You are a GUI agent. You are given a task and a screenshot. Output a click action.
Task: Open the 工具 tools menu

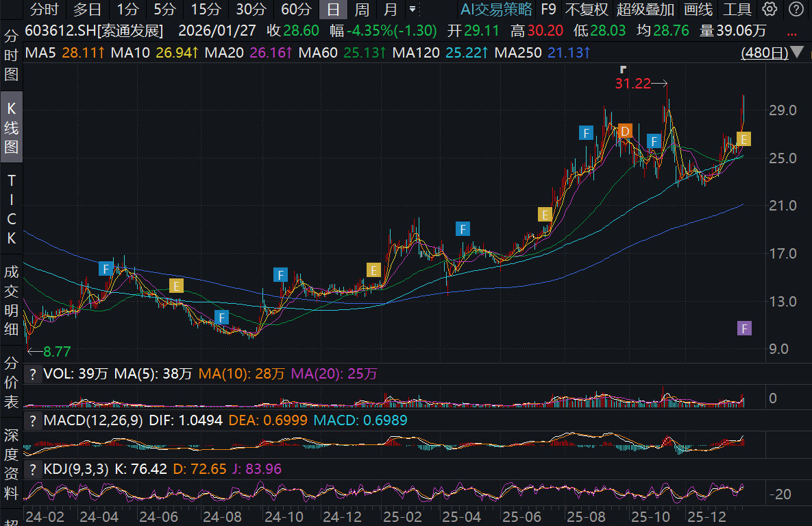click(737, 10)
